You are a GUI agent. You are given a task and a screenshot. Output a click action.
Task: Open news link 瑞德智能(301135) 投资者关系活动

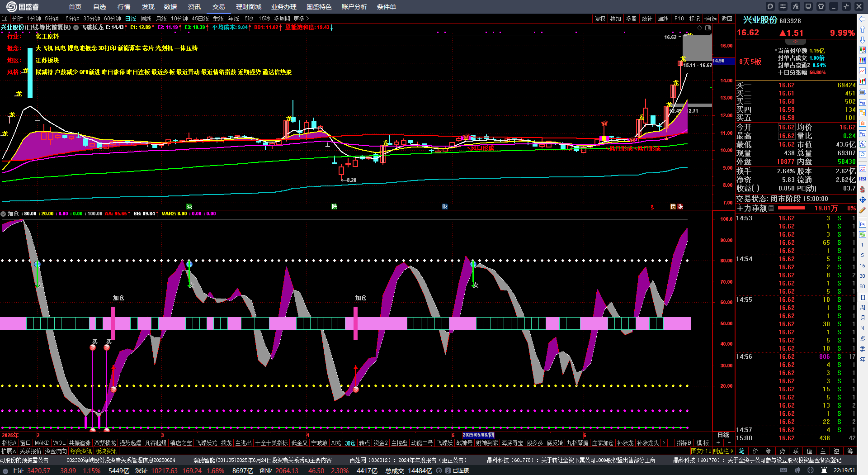(263, 460)
